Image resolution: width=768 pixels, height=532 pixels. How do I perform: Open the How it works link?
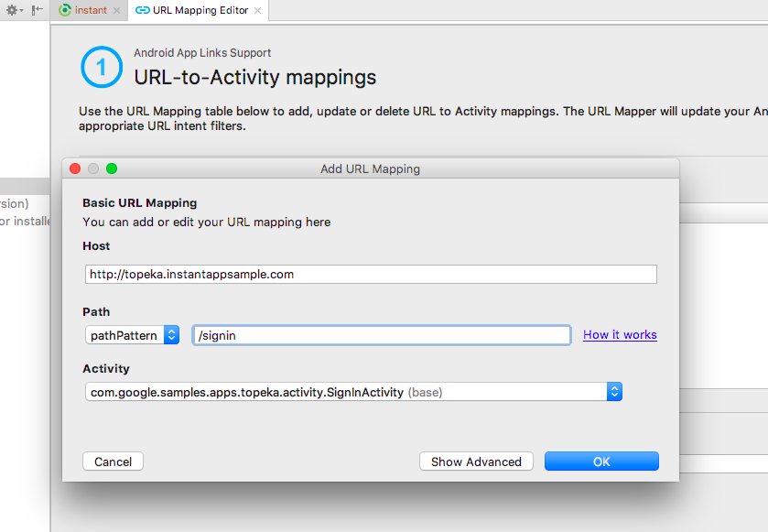pyautogui.click(x=620, y=335)
